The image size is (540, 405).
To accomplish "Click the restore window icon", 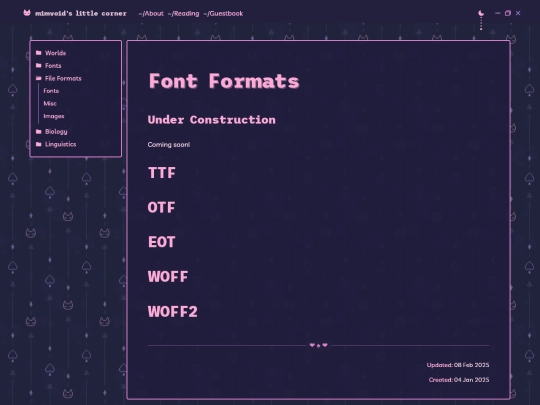I will pyautogui.click(x=508, y=13).
